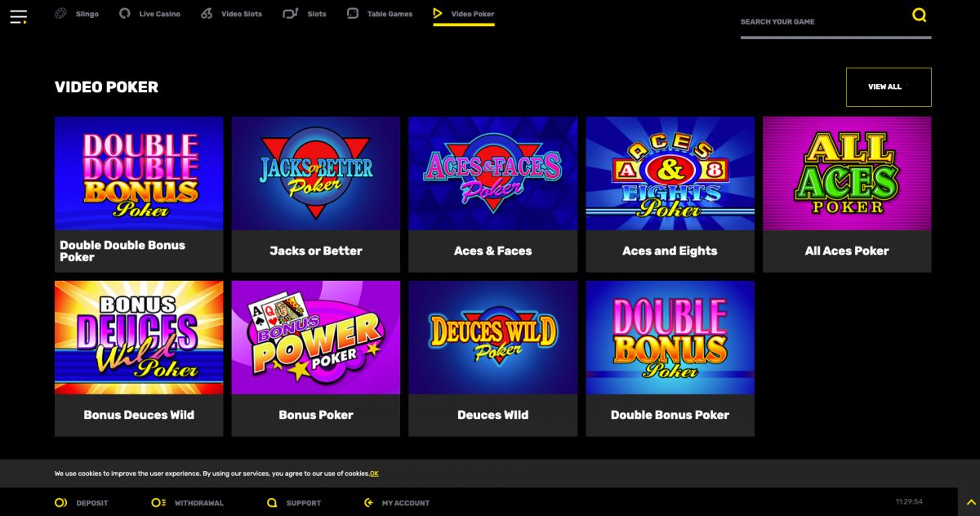Viewport: 980px width, 516px height.
Task: Click the Video Poker play icon
Action: tap(438, 14)
